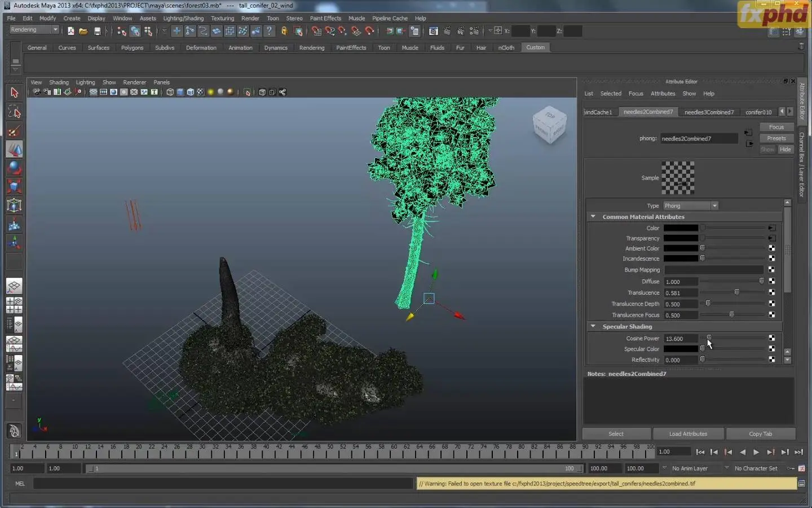Activate the Lasso select tool
This screenshot has width=812, height=508.
[14, 112]
